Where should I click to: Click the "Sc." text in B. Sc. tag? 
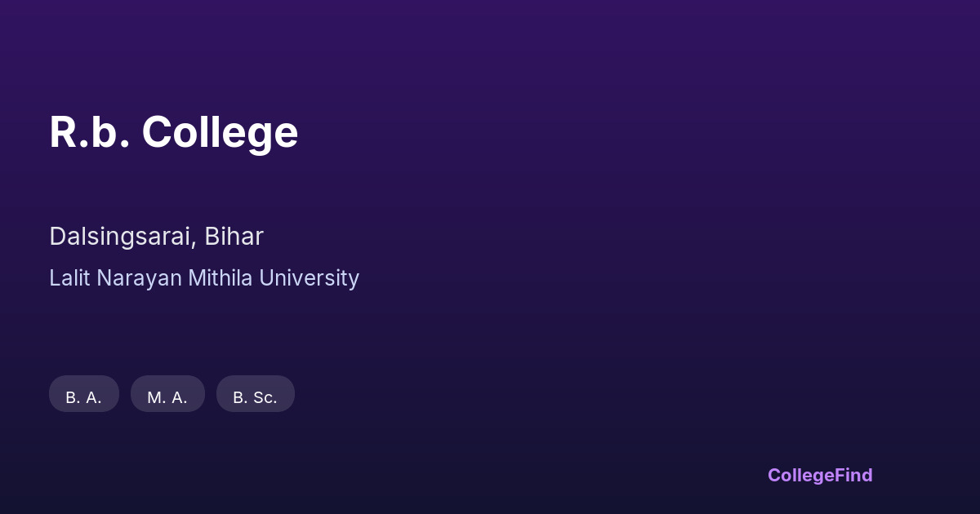265,397
